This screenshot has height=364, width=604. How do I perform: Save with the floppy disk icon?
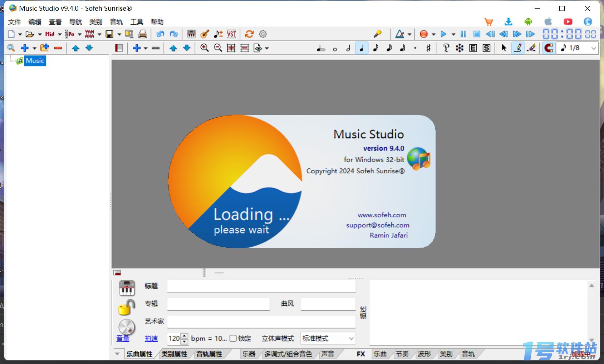(x=109, y=34)
